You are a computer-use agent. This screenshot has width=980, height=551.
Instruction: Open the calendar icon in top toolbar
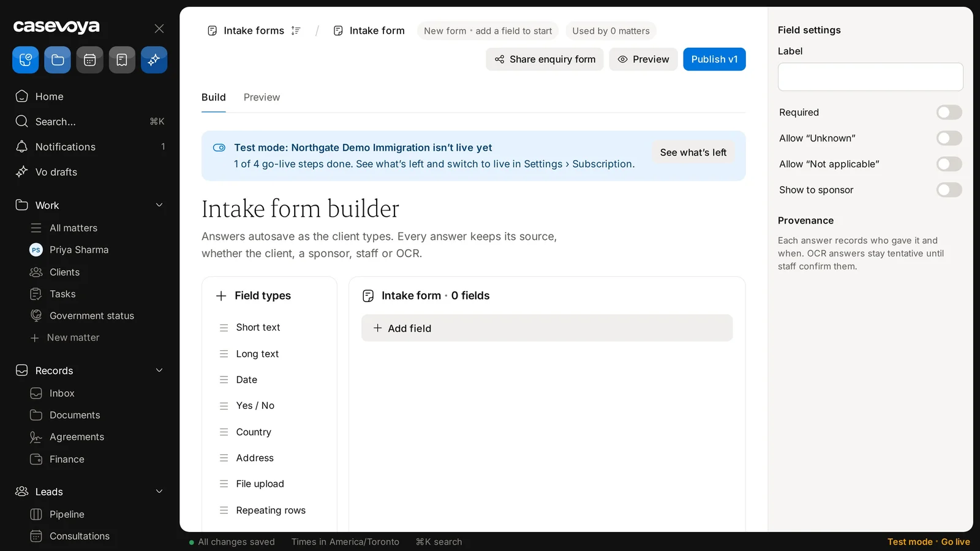[x=89, y=60]
